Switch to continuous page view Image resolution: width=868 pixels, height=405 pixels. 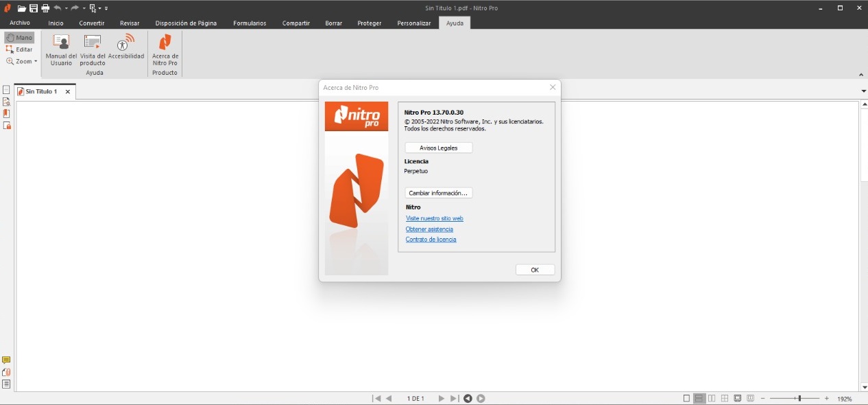point(699,398)
